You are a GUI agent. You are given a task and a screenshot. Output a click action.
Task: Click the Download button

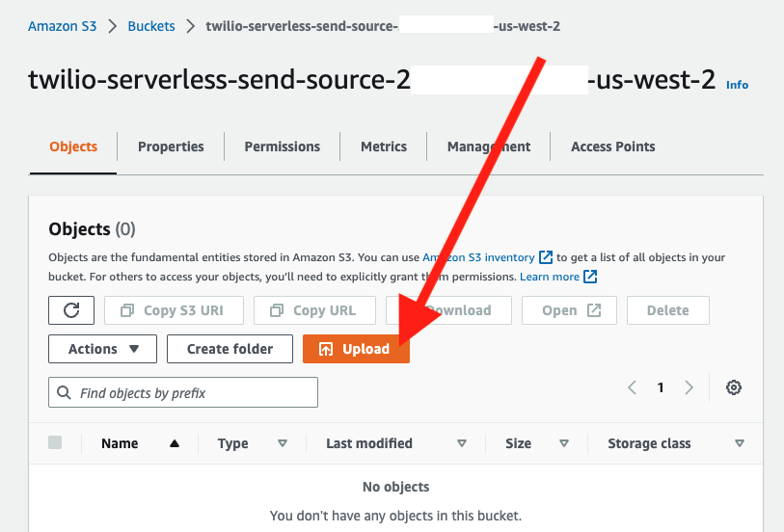tap(448, 310)
